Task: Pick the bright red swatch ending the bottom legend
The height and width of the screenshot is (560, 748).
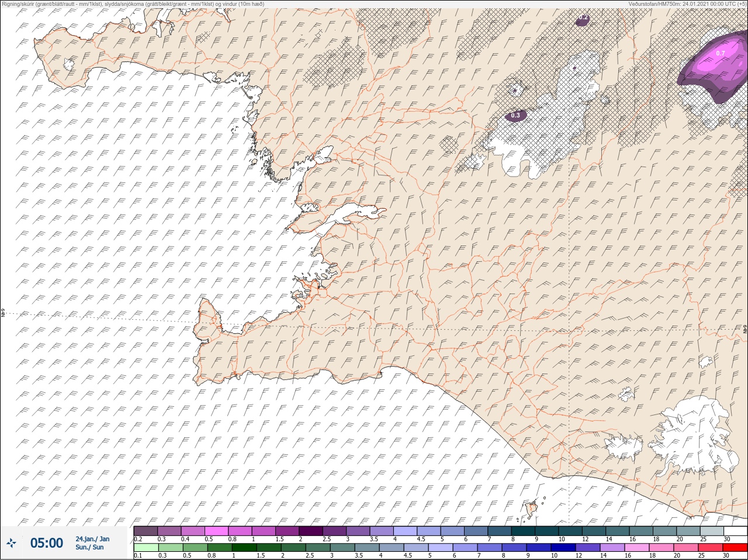Action: (x=735, y=548)
